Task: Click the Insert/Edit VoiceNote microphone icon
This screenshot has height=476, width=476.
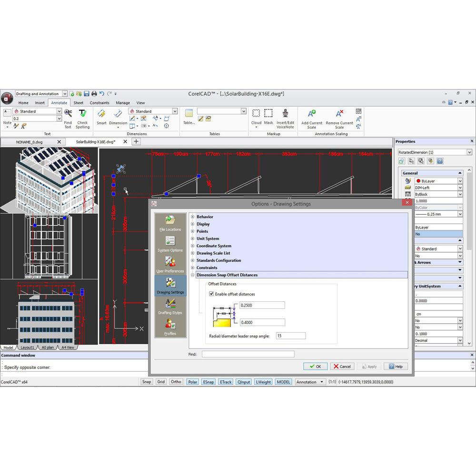Action: click(285, 114)
